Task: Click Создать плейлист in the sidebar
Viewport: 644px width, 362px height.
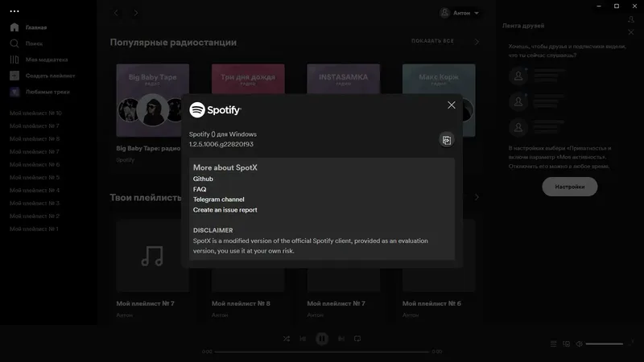Action: tap(43, 76)
